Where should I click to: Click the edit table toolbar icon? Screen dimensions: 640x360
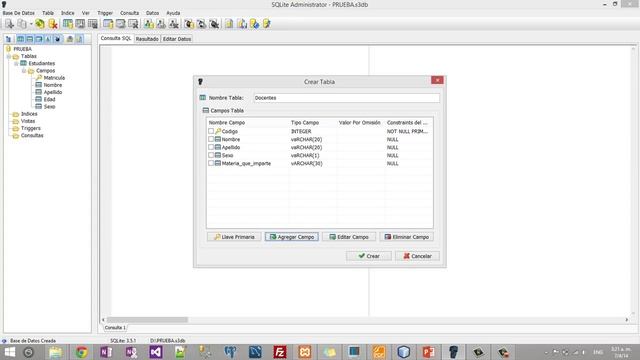coord(80,24)
